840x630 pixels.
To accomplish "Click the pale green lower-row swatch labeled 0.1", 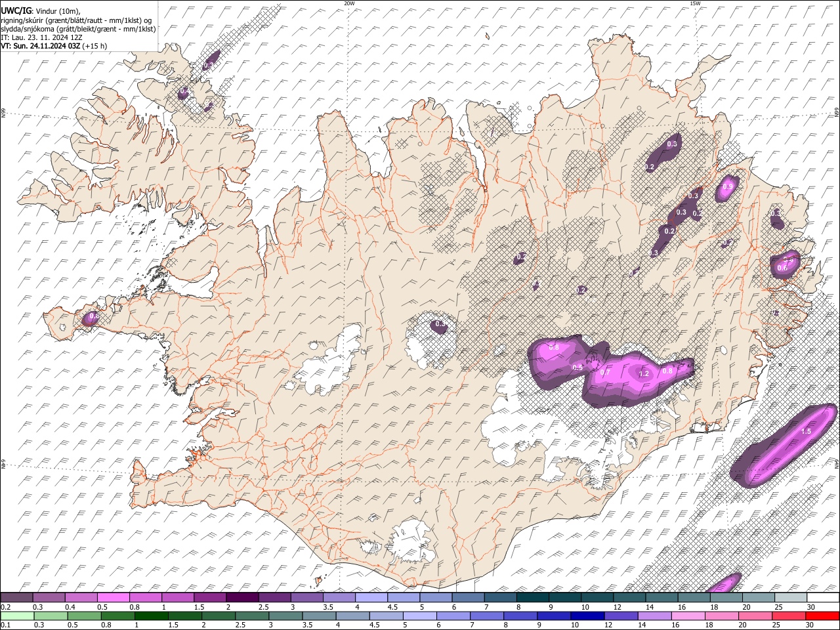I will tap(16, 616).
